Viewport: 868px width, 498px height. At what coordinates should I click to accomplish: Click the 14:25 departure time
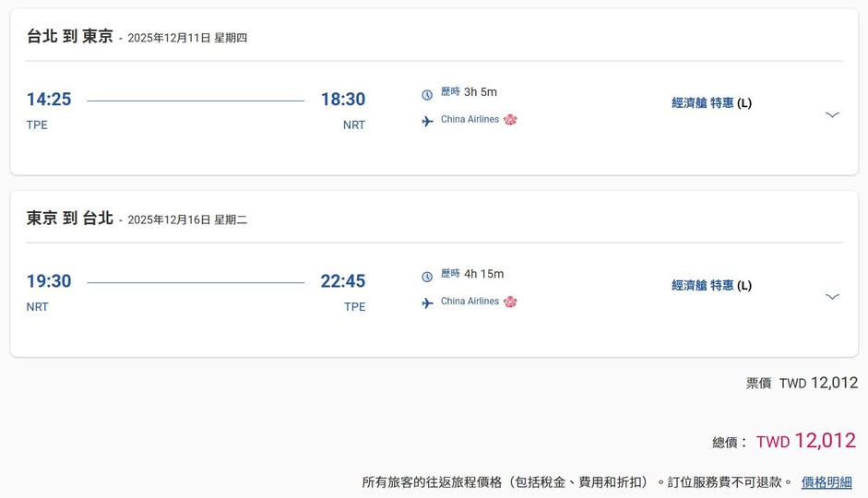pyautogui.click(x=49, y=100)
